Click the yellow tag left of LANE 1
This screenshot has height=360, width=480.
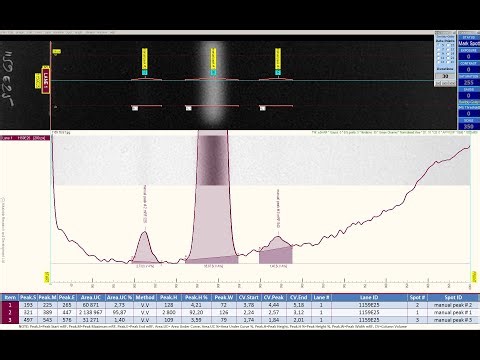click(38, 81)
